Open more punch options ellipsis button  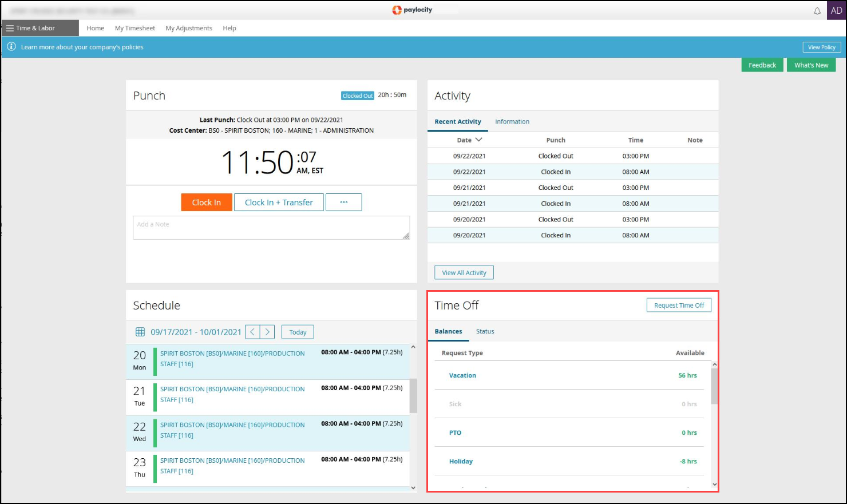click(343, 203)
